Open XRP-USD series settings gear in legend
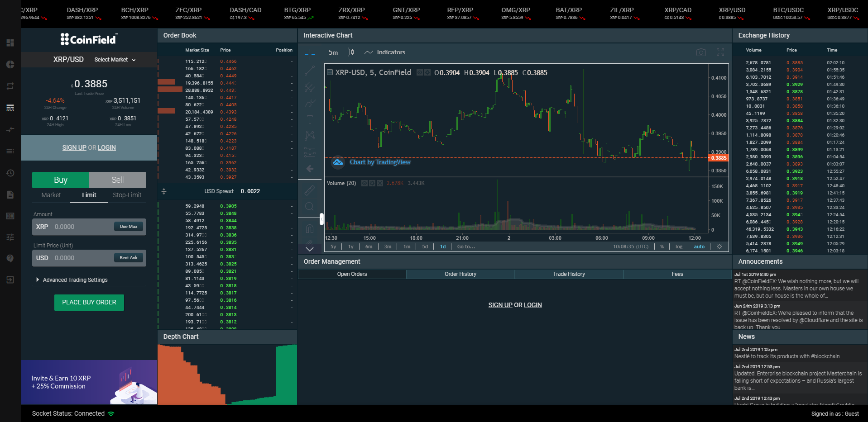This screenshot has width=868, height=422. pos(427,72)
